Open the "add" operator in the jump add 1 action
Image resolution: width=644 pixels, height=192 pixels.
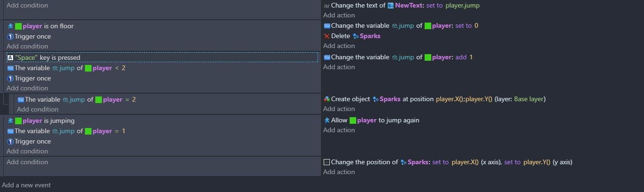click(461, 57)
